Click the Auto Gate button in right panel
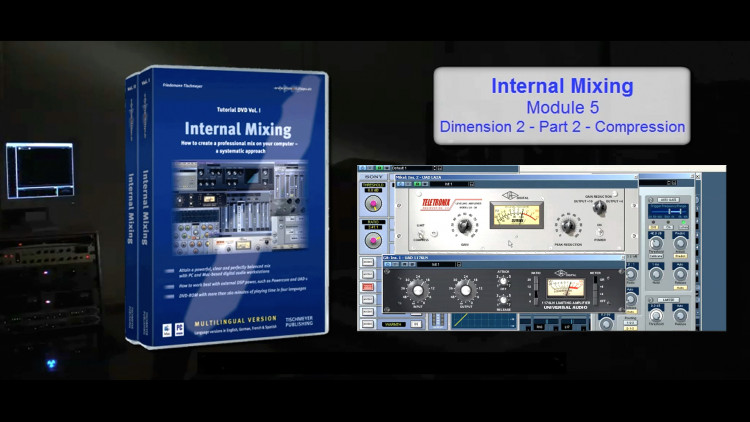This screenshot has height=422, width=750. coord(668,200)
